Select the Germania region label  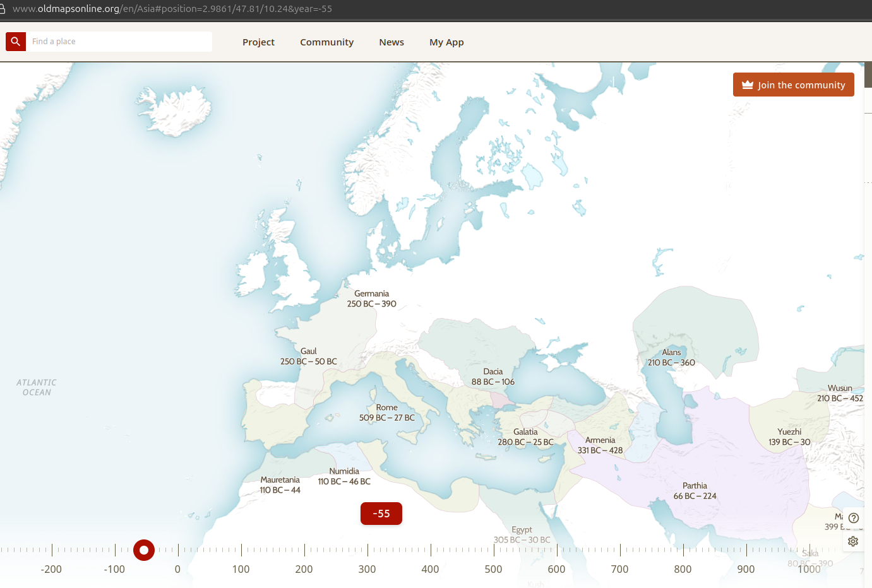372,298
